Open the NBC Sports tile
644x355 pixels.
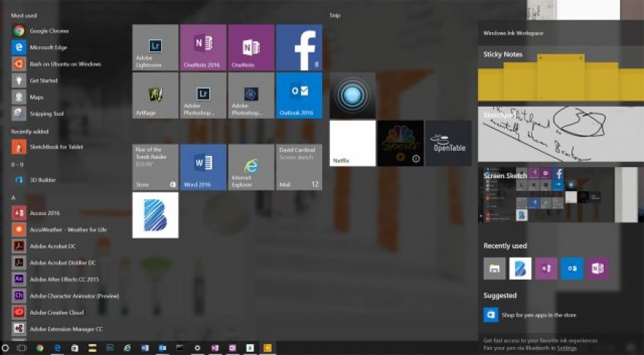coord(400,143)
